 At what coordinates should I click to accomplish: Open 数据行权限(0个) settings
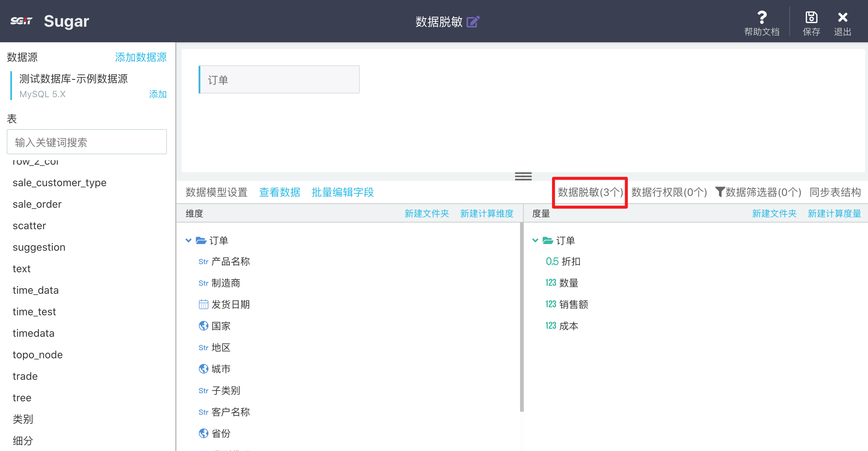click(x=669, y=192)
